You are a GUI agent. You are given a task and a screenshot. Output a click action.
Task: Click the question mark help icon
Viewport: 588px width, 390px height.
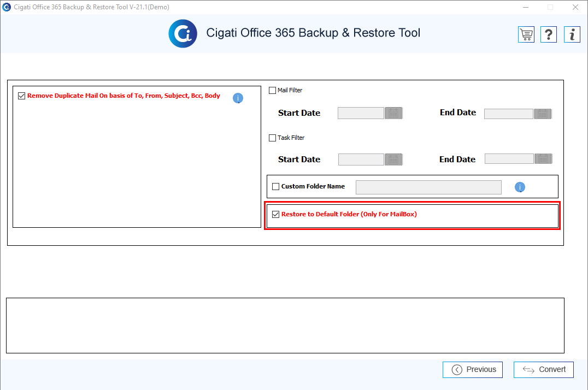point(549,34)
